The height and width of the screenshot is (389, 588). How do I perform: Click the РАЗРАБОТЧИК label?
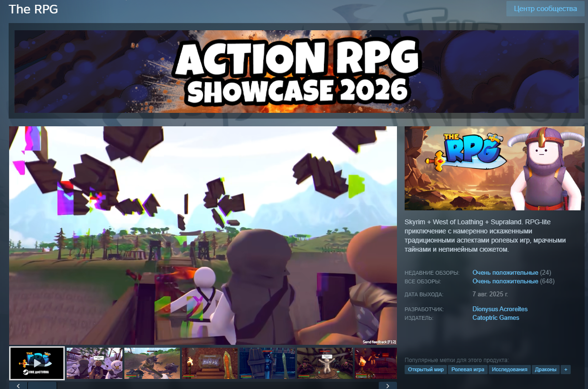point(424,310)
